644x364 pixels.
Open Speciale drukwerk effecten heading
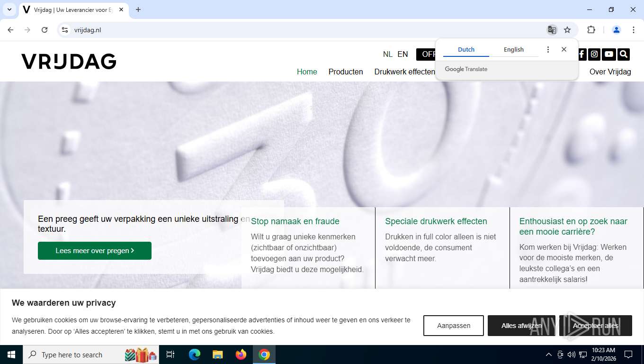[x=436, y=221]
